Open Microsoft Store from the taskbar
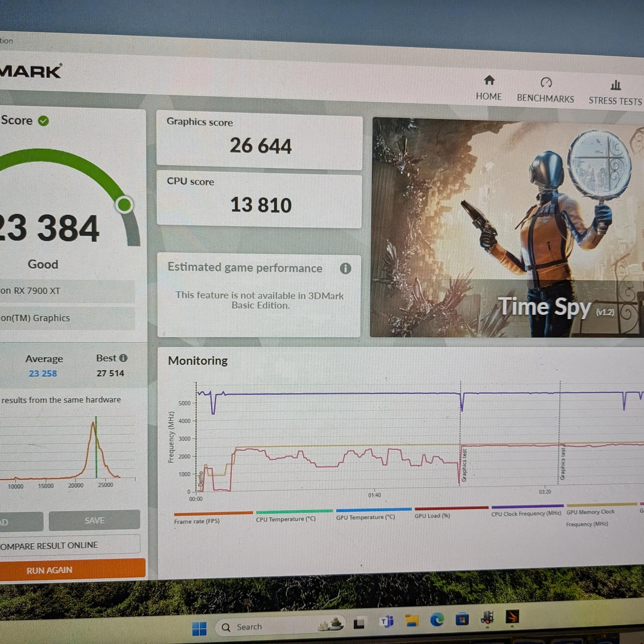644x644 pixels. click(x=462, y=619)
